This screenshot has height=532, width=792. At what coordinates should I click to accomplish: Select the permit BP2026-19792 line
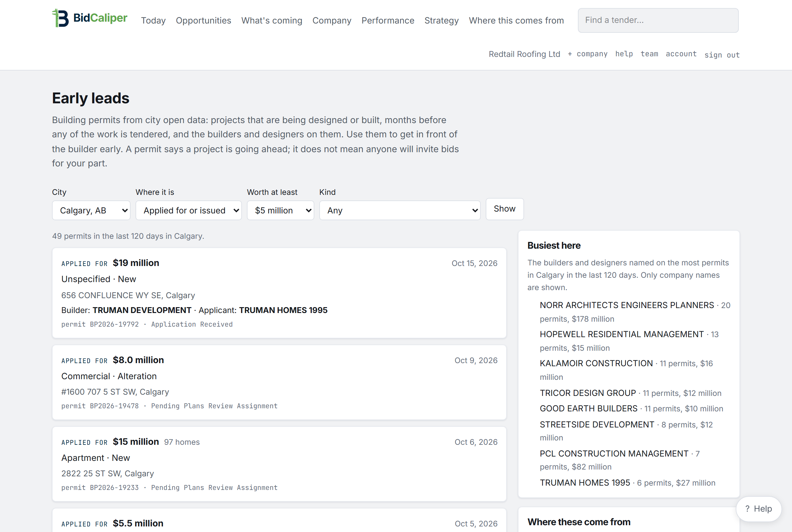[147, 324]
